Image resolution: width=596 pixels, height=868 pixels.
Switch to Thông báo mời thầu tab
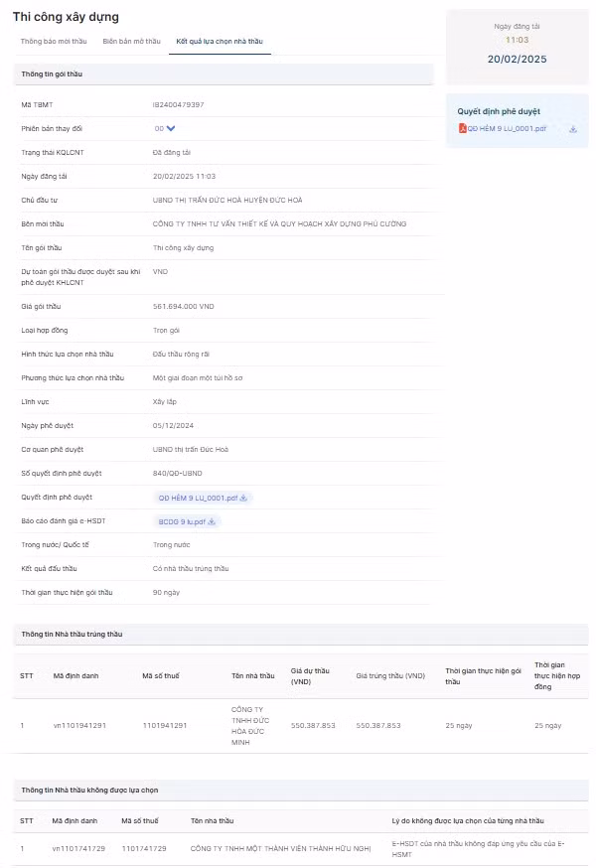(54, 42)
